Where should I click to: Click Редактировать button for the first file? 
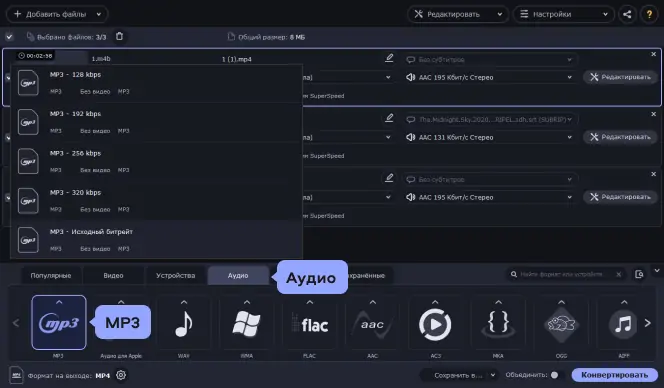(621, 77)
